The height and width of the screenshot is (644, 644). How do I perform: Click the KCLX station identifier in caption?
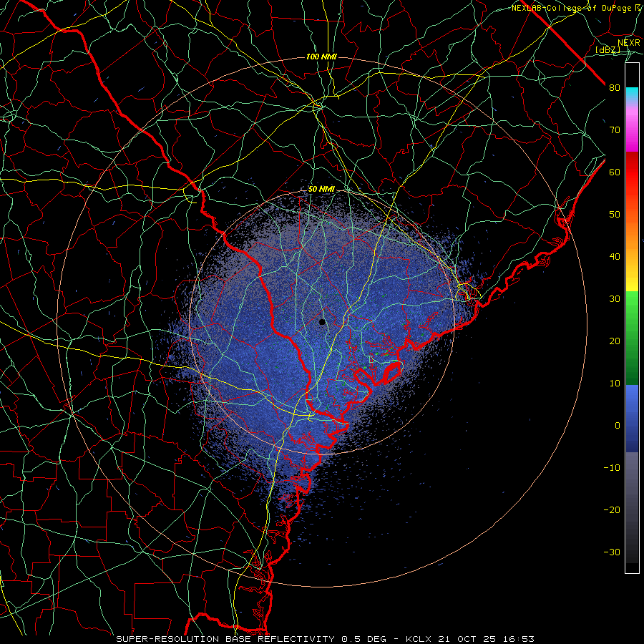click(x=419, y=639)
